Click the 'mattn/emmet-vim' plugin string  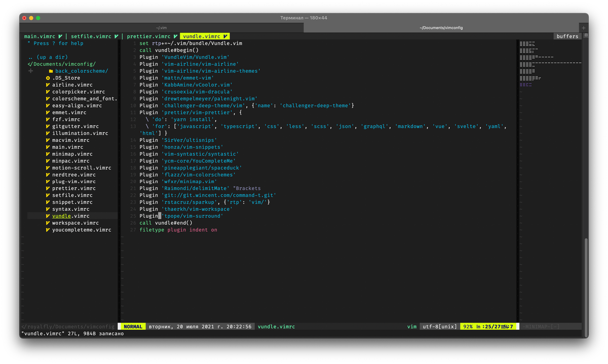(x=188, y=78)
